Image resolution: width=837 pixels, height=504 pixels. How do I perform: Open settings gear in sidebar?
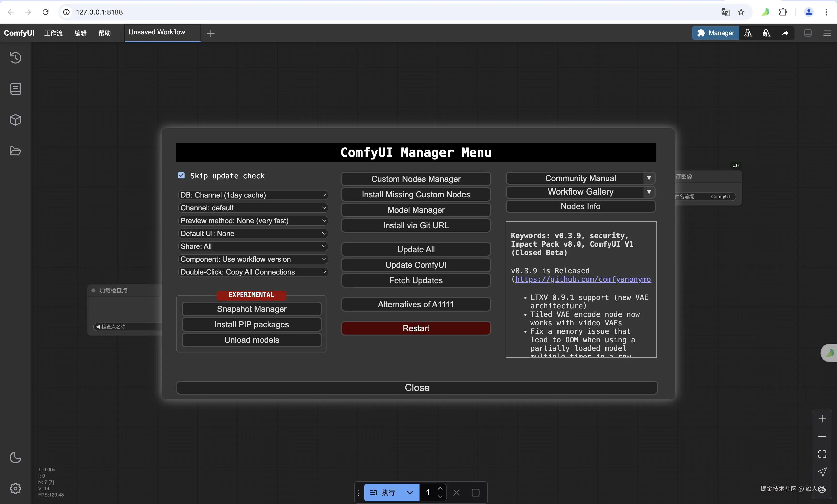[15, 488]
